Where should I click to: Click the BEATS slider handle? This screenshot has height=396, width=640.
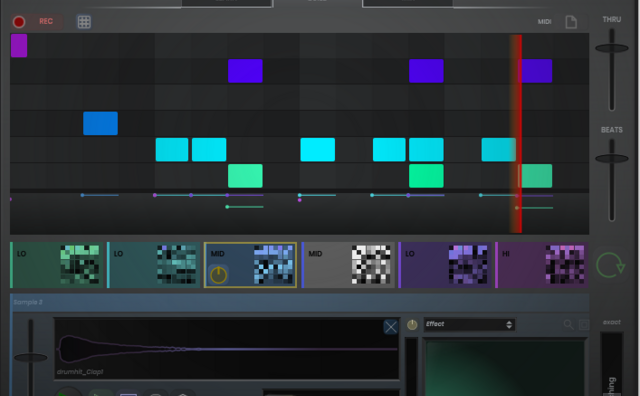pos(611,158)
